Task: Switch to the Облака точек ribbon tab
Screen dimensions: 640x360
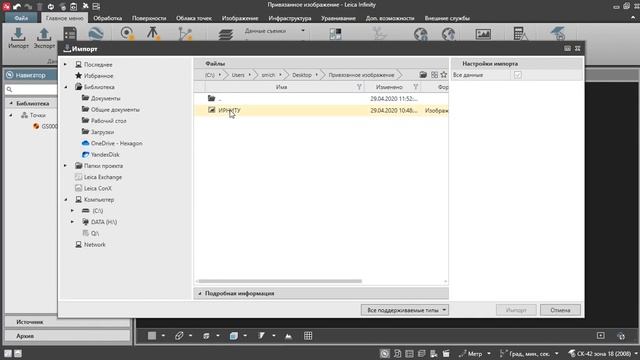Action: click(194, 18)
